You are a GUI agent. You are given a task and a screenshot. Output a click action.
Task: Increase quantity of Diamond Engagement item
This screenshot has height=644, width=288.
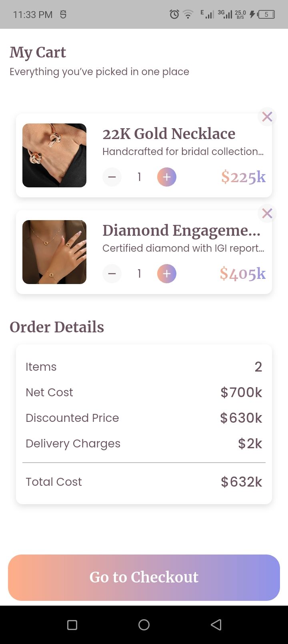(167, 274)
